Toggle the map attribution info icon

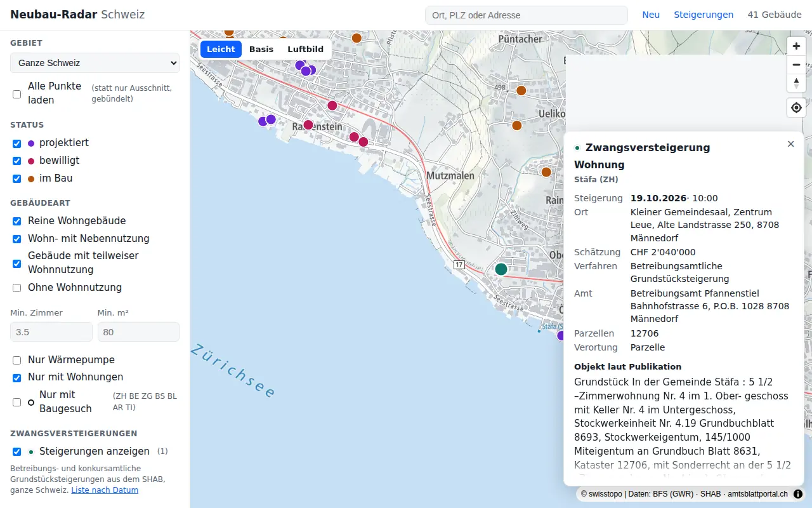[x=798, y=493]
